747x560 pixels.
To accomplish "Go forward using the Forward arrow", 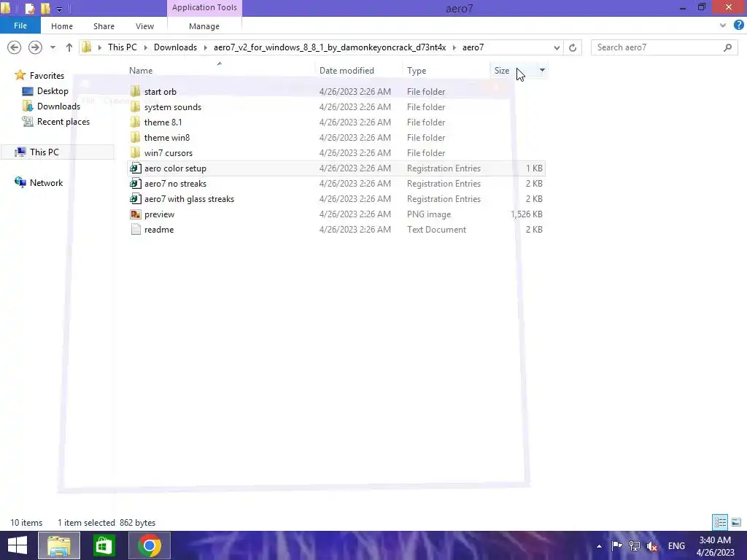I will click(x=35, y=47).
